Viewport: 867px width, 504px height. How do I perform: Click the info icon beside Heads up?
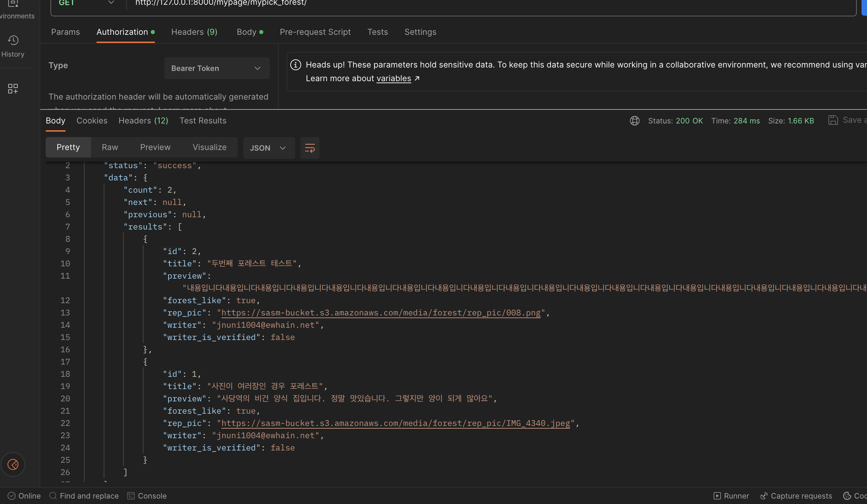pyautogui.click(x=295, y=65)
